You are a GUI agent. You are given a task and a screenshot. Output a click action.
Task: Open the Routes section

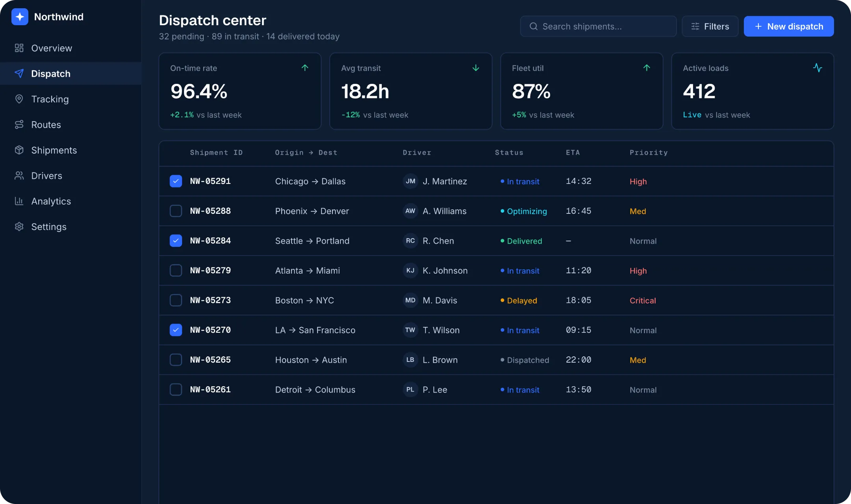point(71,125)
